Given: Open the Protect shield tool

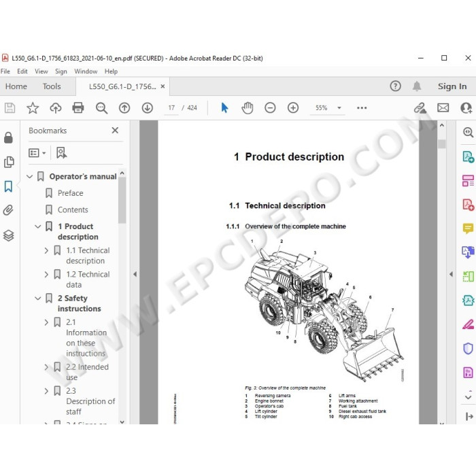Looking at the screenshot, I should point(468,348).
